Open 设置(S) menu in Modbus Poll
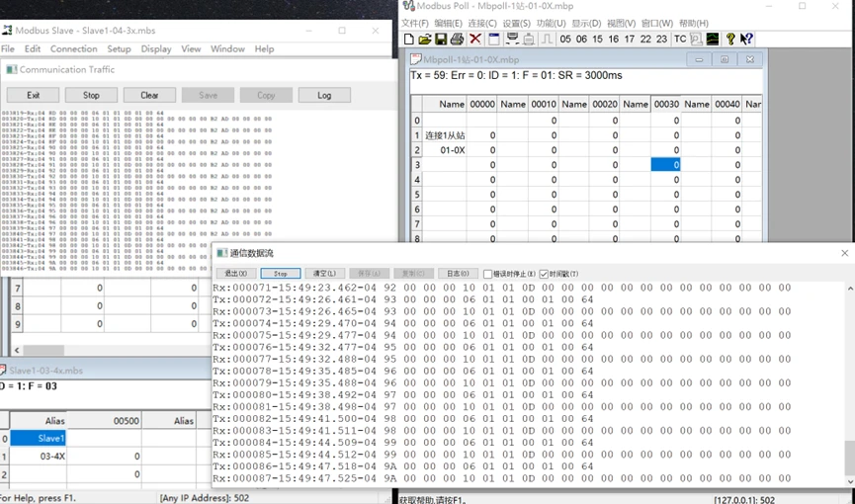 point(516,24)
